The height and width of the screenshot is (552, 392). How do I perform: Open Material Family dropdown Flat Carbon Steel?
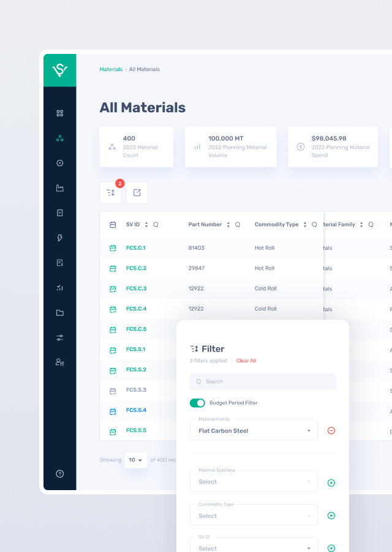[254, 431]
